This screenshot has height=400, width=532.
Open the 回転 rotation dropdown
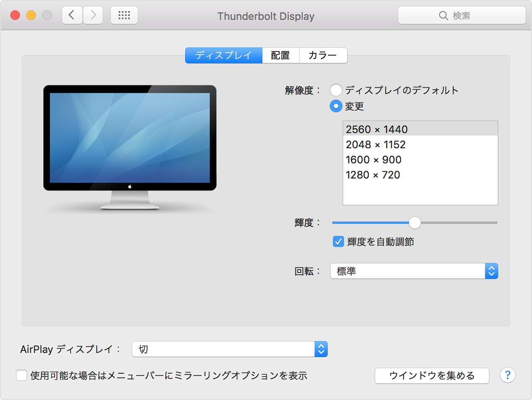414,271
